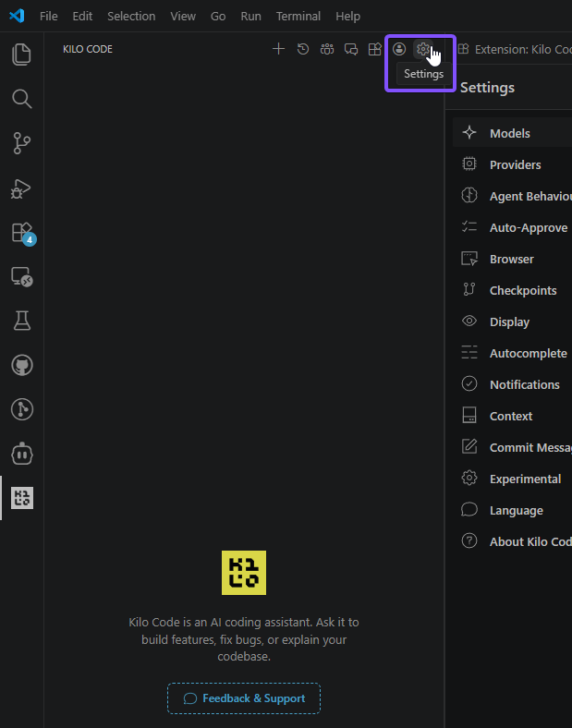This screenshot has height=728, width=572.
Task: Select Commit Message settings section
Action: pos(513,447)
